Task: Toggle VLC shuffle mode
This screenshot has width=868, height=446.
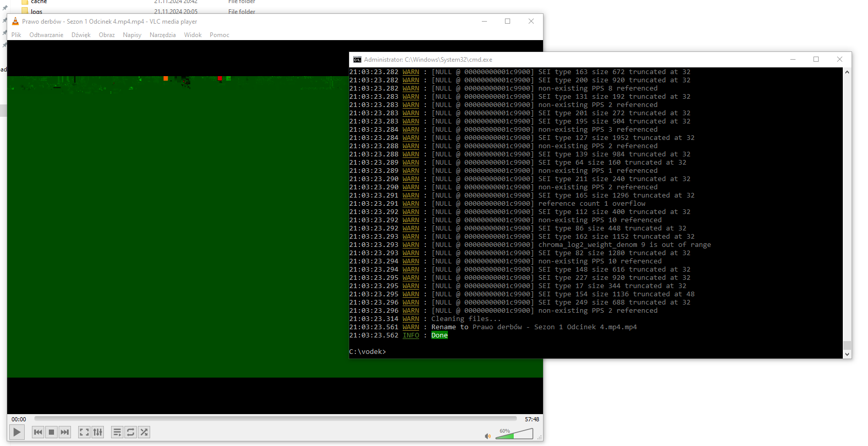Action: point(144,432)
